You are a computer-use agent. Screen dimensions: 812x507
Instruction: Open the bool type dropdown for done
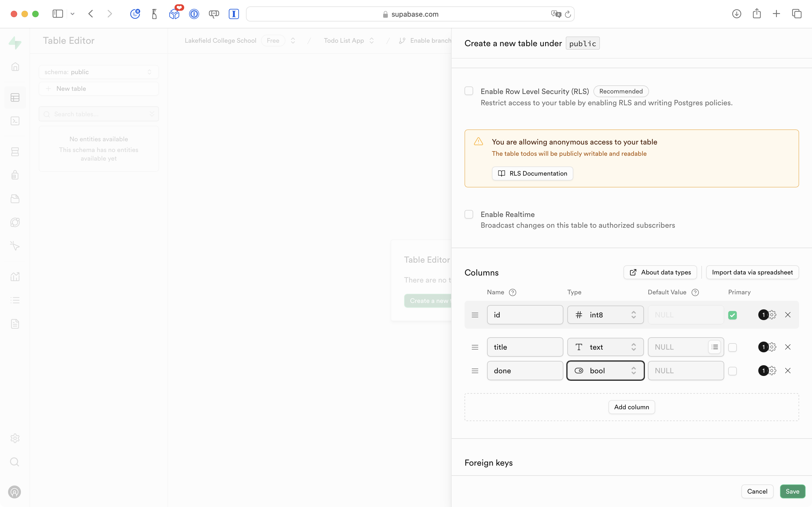(x=605, y=371)
